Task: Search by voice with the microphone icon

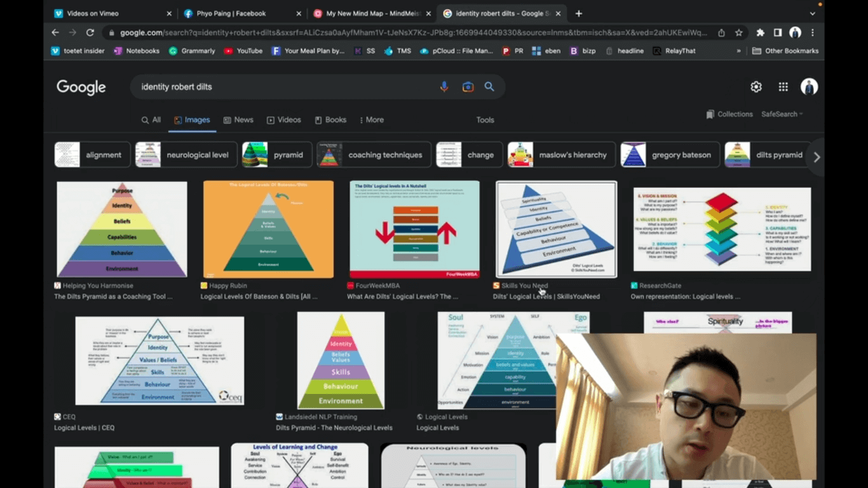Action: tap(444, 87)
